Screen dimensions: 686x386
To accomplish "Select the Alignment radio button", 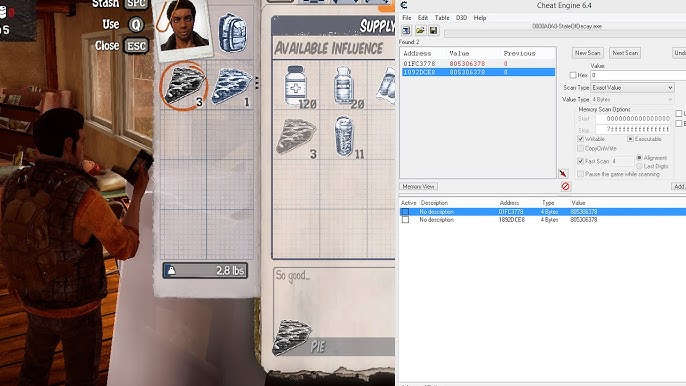I will (x=639, y=158).
